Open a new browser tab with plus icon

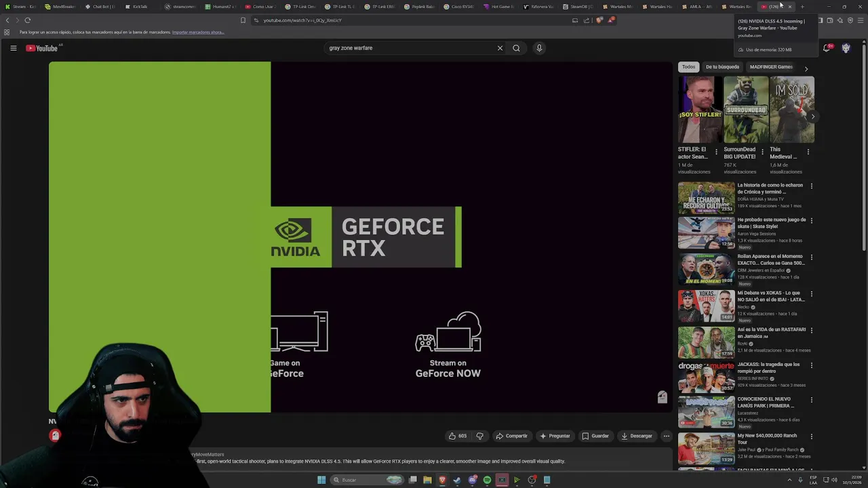pyautogui.click(x=802, y=7)
